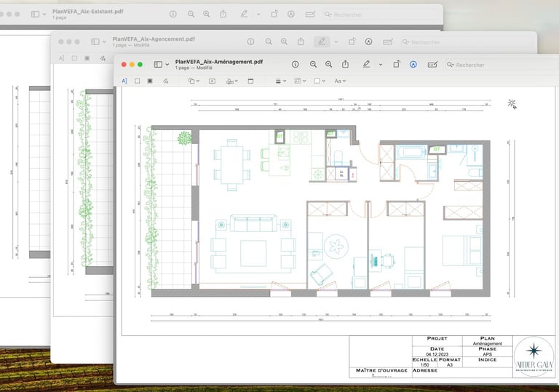
Task: Open the border color swatch dropdown
Action: coord(301,81)
